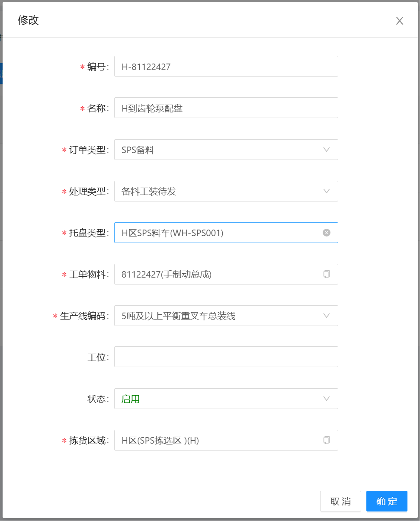This screenshot has height=521, width=420.
Task: Click the chevron arrow of 生产线编码
Action: (327, 316)
